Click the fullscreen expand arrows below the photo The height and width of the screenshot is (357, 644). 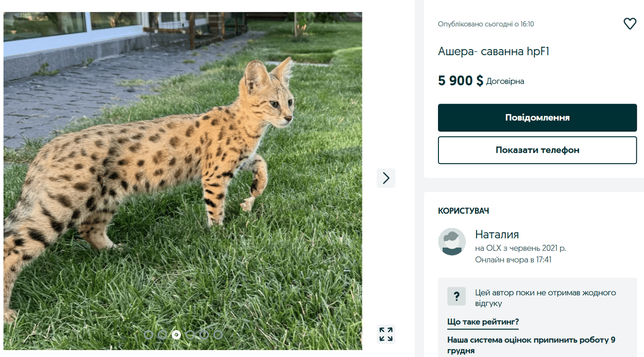tap(386, 335)
